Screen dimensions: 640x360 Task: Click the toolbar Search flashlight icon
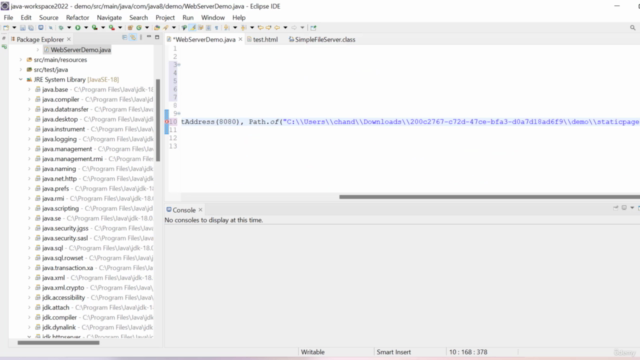pyautogui.click(x=166, y=28)
